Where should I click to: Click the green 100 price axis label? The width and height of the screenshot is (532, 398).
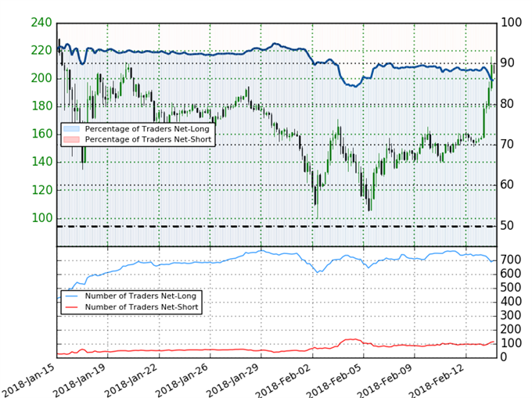click(41, 217)
